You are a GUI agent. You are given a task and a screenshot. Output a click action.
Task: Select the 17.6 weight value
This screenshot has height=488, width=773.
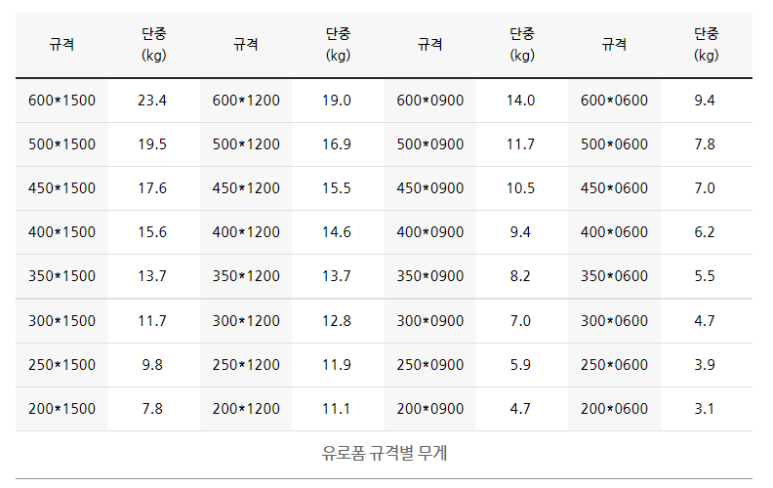coord(152,188)
